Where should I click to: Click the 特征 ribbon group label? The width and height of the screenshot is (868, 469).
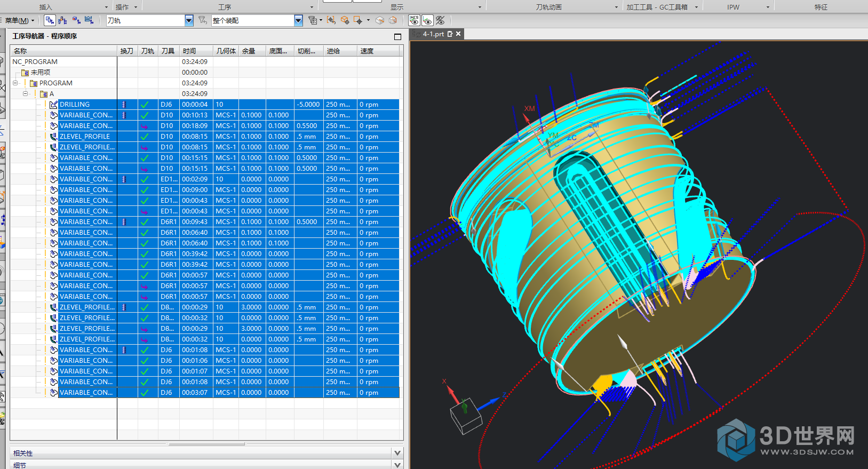pyautogui.click(x=821, y=7)
